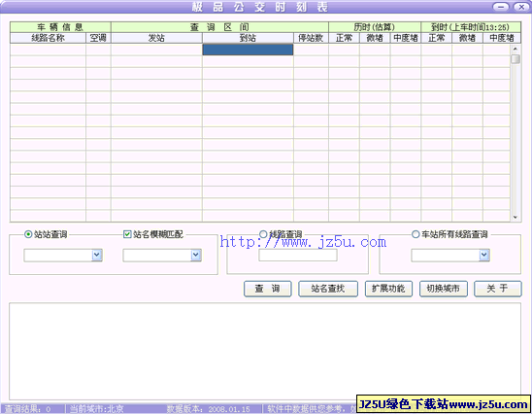Click the table scrollbar up arrow
This screenshot has width=532, height=414.
tap(515, 49)
